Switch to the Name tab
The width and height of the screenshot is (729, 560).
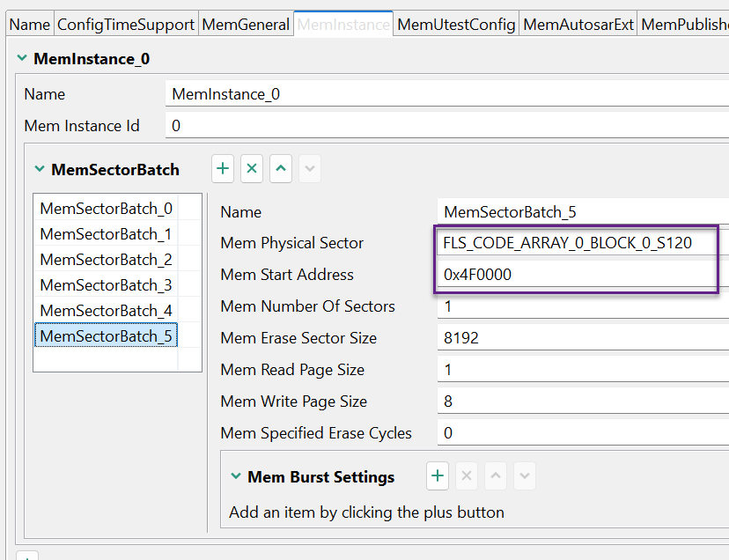point(30,24)
